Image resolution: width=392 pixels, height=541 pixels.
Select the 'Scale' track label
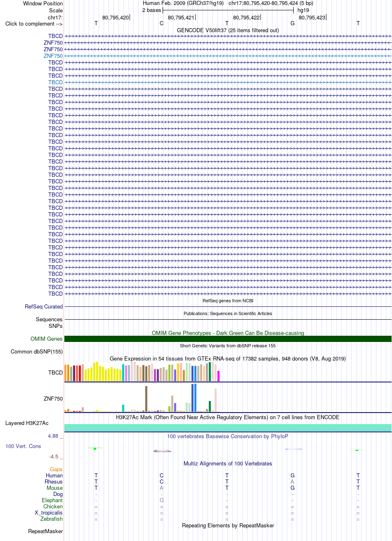[56, 10]
